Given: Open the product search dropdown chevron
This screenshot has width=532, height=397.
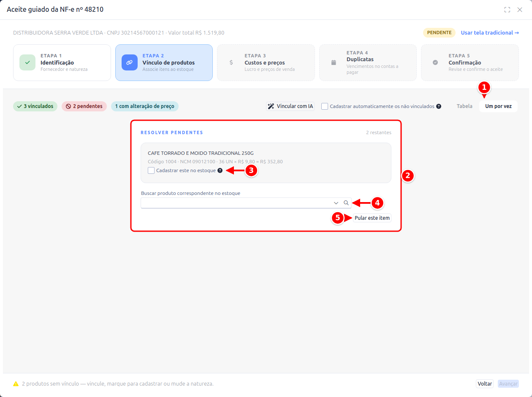Looking at the screenshot, I should point(336,203).
